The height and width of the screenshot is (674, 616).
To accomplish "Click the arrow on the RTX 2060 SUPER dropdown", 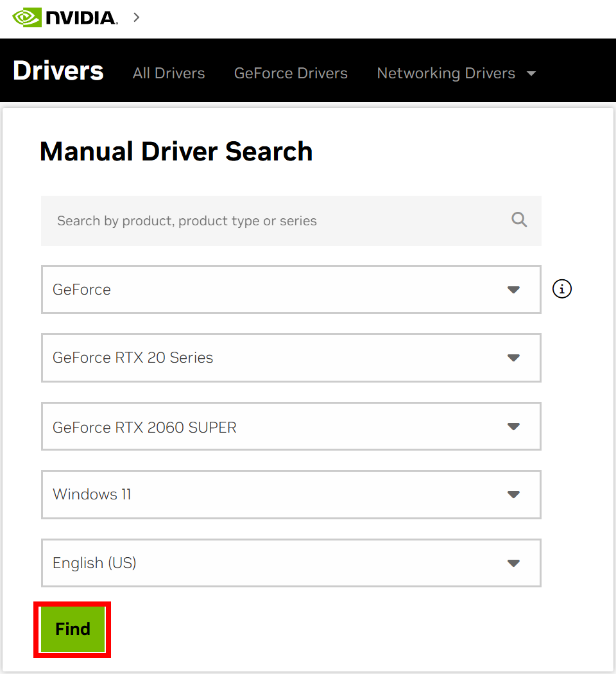I will (x=513, y=426).
